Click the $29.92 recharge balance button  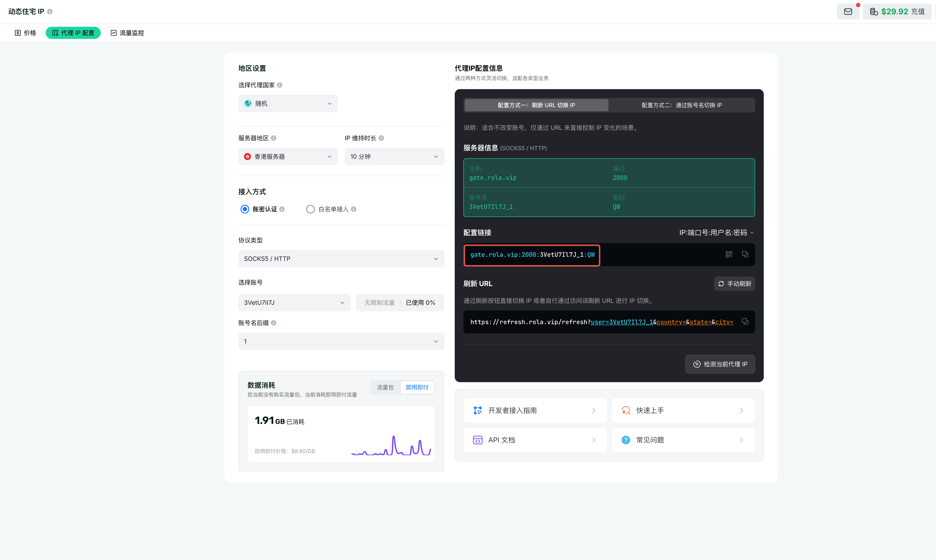(x=897, y=12)
